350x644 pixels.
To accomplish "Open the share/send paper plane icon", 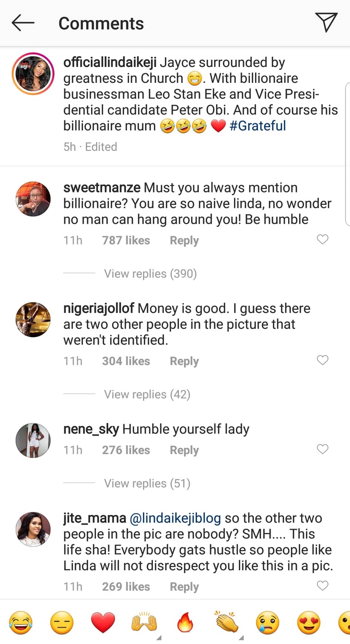I will point(326,22).
